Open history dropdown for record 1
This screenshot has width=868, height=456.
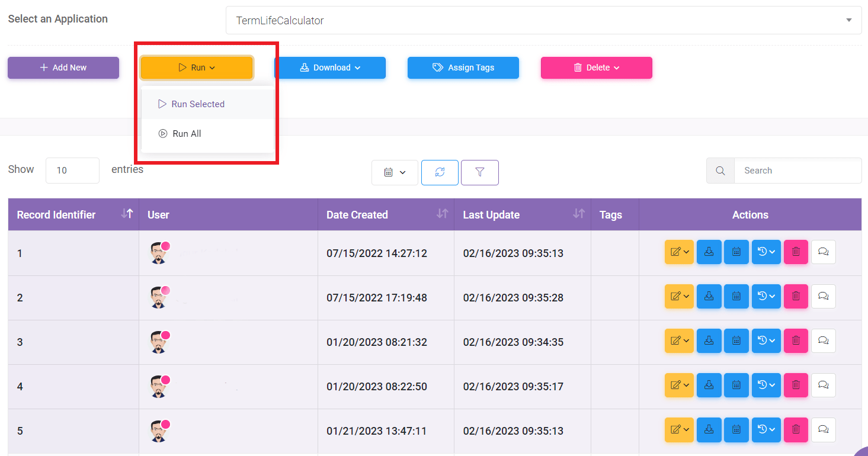tap(766, 252)
